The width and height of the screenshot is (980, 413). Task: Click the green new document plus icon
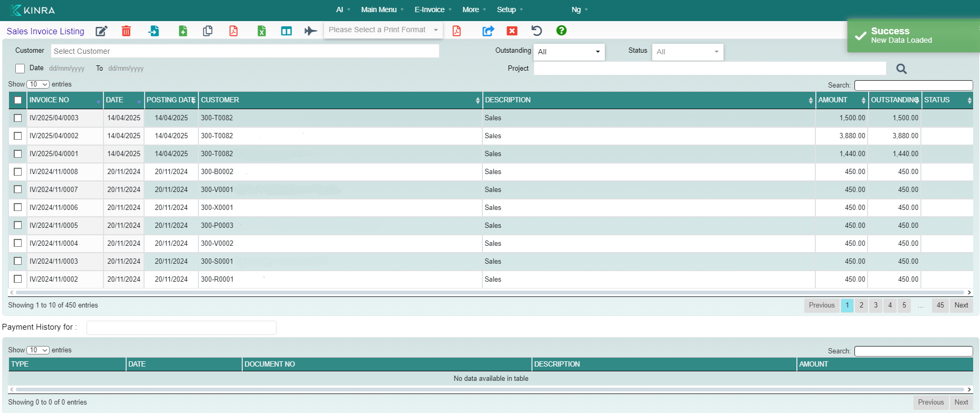point(183,31)
